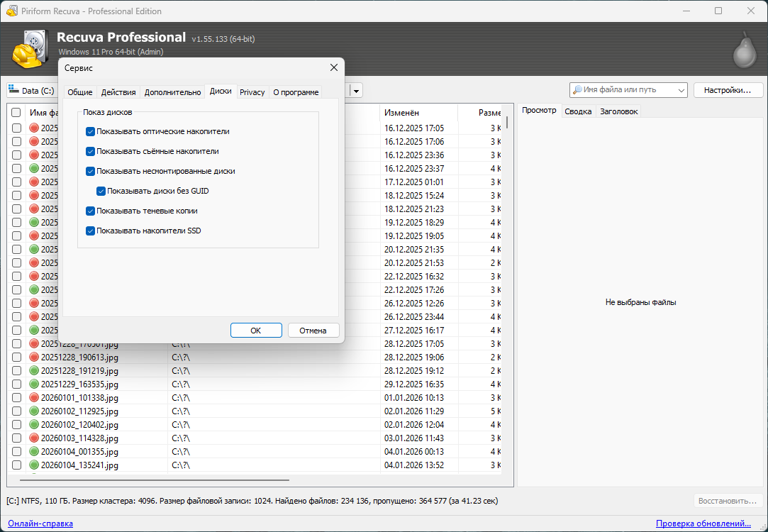Viewport: 768px width, 532px height.
Task: Expand scan button dropdown arrow
Action: pos(357,91)
